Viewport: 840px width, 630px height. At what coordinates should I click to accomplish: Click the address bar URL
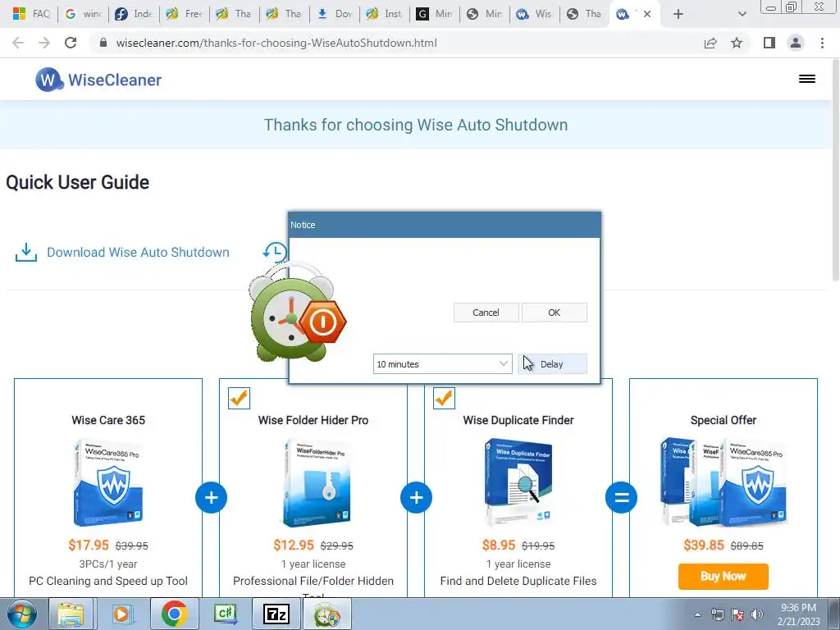[x=276, y=43]
